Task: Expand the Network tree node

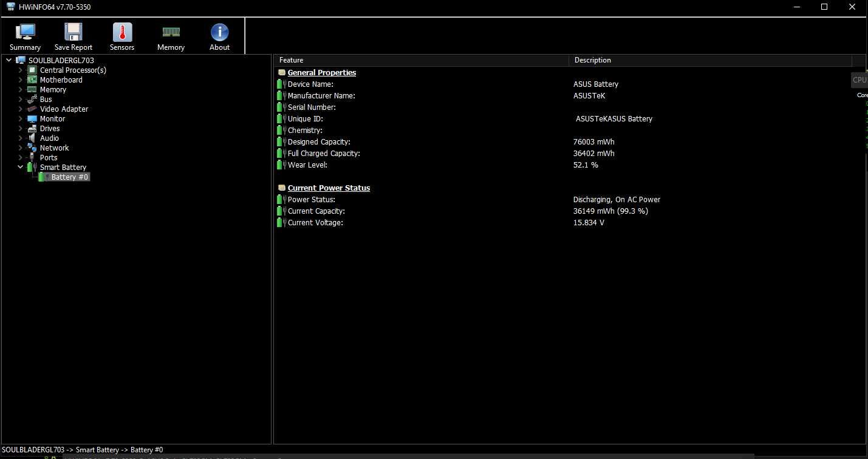Action: pos(20,148)
